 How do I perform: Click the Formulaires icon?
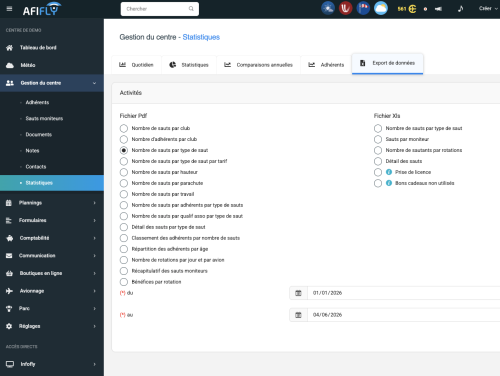(9, 220)
